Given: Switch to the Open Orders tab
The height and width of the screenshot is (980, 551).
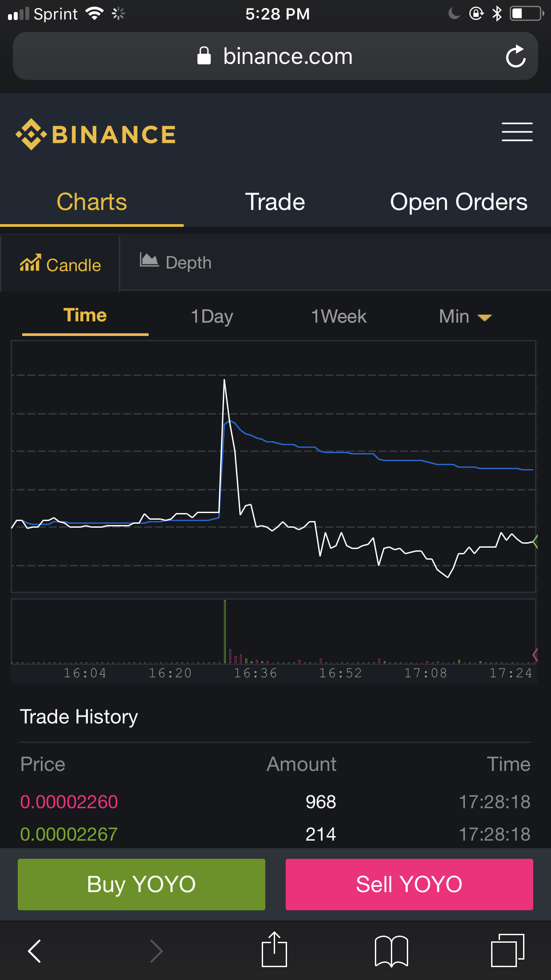Looking at the screenshot, I should click(x=459, y=202).
